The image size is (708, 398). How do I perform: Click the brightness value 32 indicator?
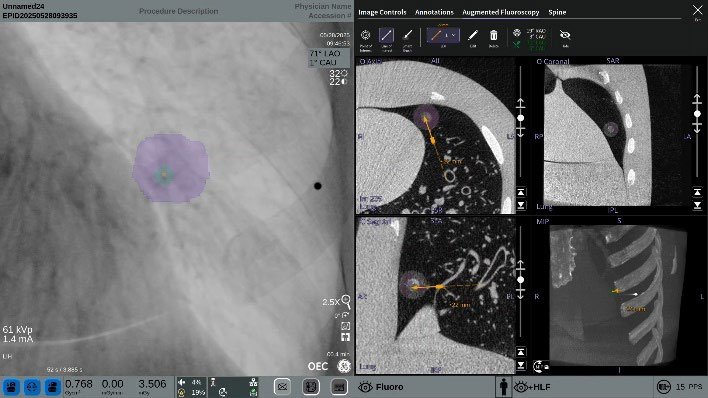[338, 73]
